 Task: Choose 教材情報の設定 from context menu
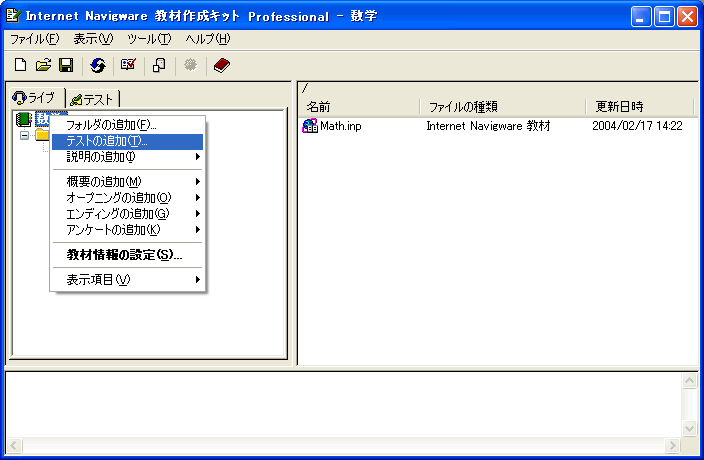point(128,255)
